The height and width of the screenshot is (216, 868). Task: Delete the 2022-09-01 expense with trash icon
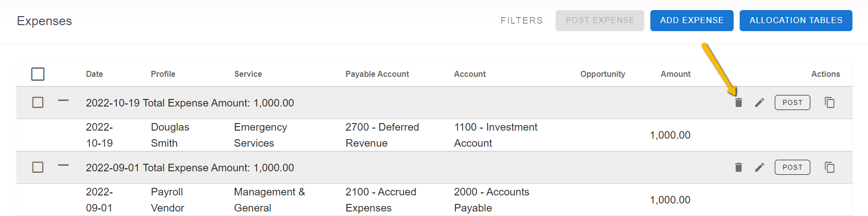(738, 167)
